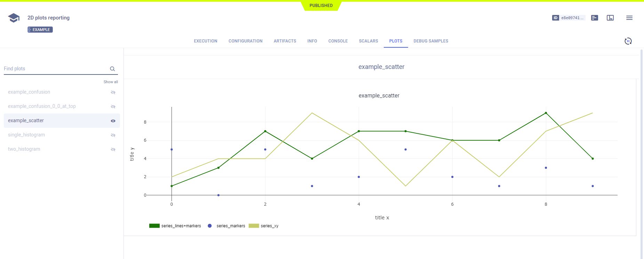Image resolution: width=644 pixels, height=259 pixels.
Task: Open the hamburger menu at top right
Action: [629, 18]
